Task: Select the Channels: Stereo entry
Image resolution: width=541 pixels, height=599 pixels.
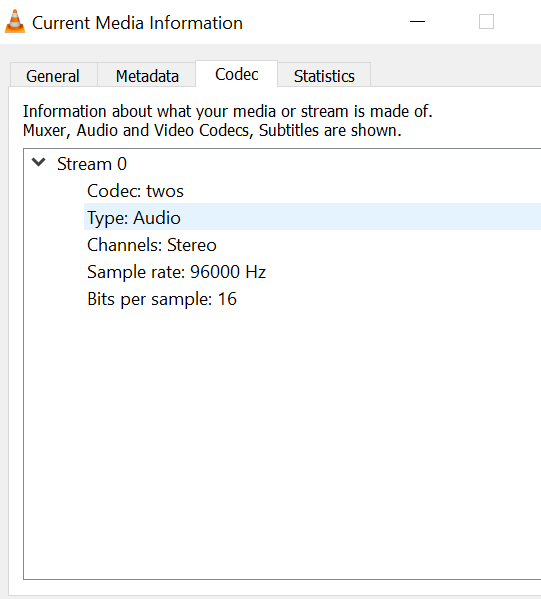Action: coord(312,244)
